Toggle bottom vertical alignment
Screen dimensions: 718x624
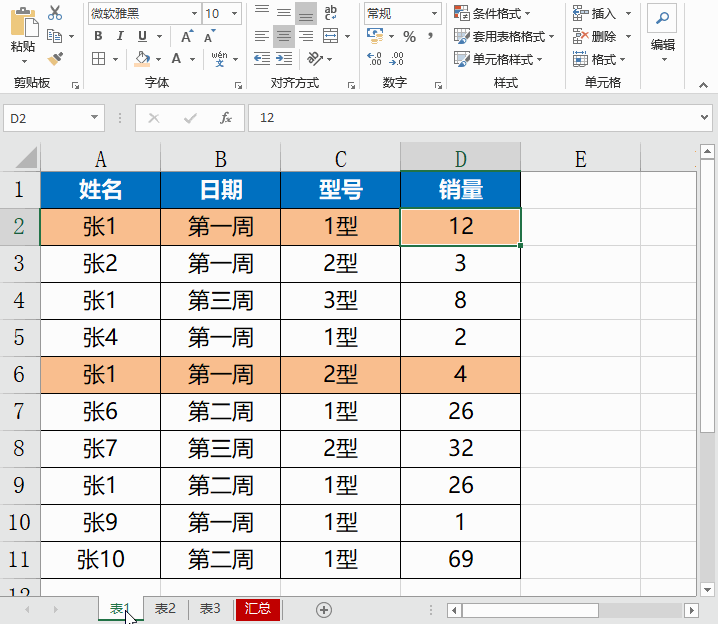pos(306,13)
